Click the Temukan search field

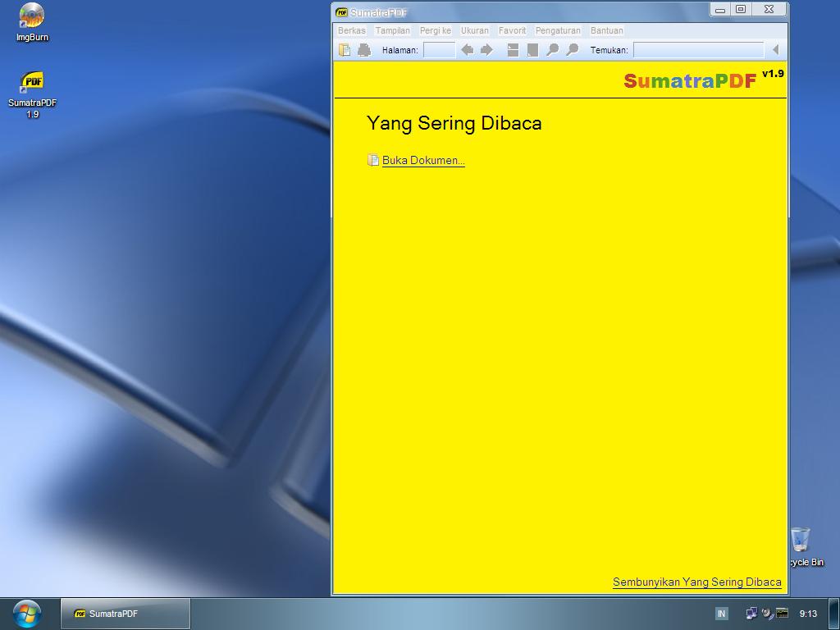click(699, 50)
